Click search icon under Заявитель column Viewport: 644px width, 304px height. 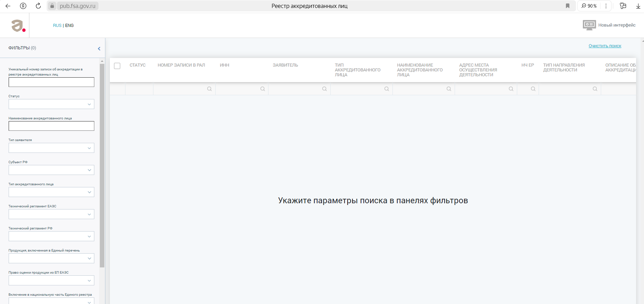[x=324, y=89]
